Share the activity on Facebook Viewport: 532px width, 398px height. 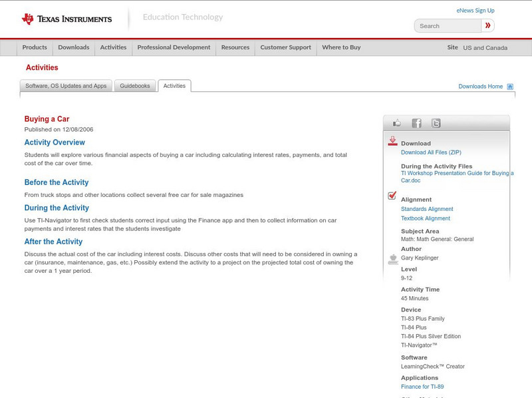point(416,123)
